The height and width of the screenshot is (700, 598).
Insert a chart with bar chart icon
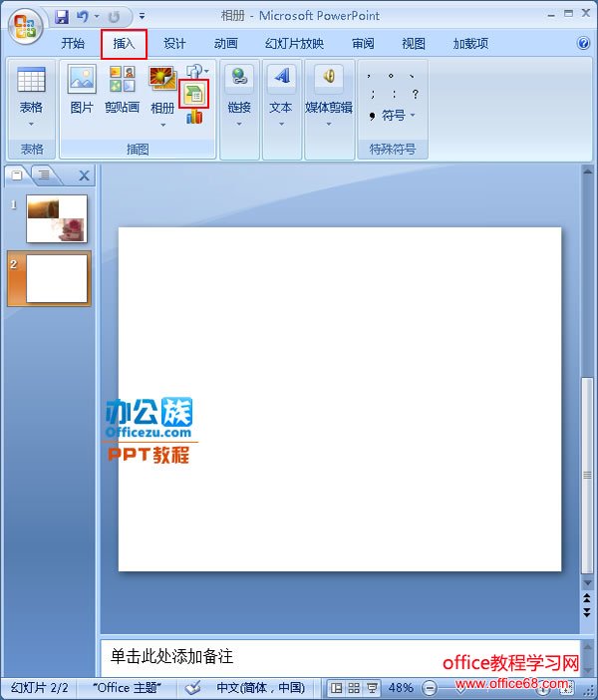(194, 117)
